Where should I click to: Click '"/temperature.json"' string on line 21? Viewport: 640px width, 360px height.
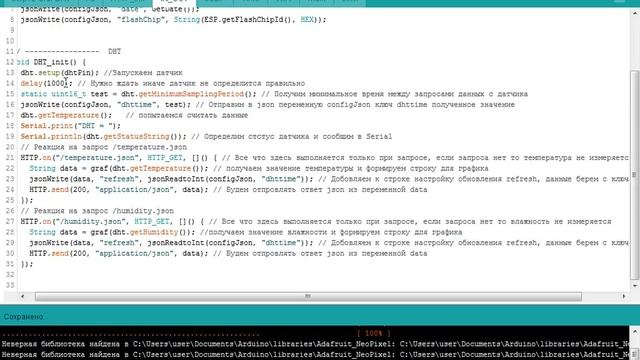pyautogui.click(x=97, y=158)
